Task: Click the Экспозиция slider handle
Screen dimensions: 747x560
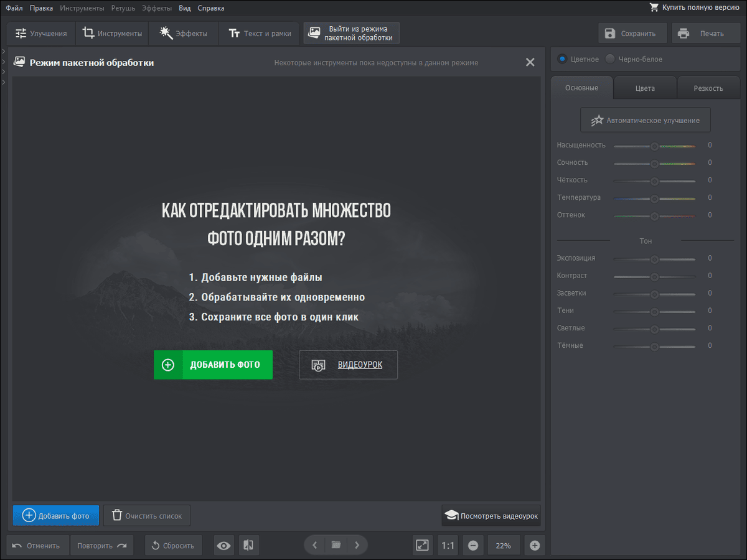Action: [654, 259]
